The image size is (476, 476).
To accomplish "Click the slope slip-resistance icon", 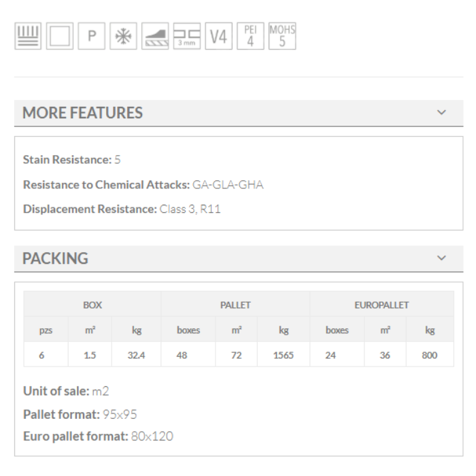I will 155,37.
